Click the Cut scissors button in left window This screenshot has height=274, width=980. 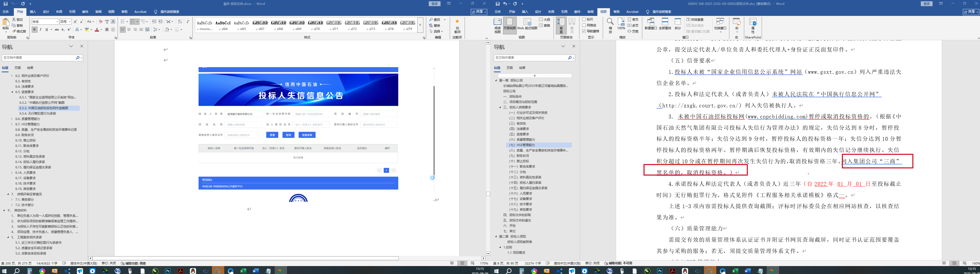(17, 19)
